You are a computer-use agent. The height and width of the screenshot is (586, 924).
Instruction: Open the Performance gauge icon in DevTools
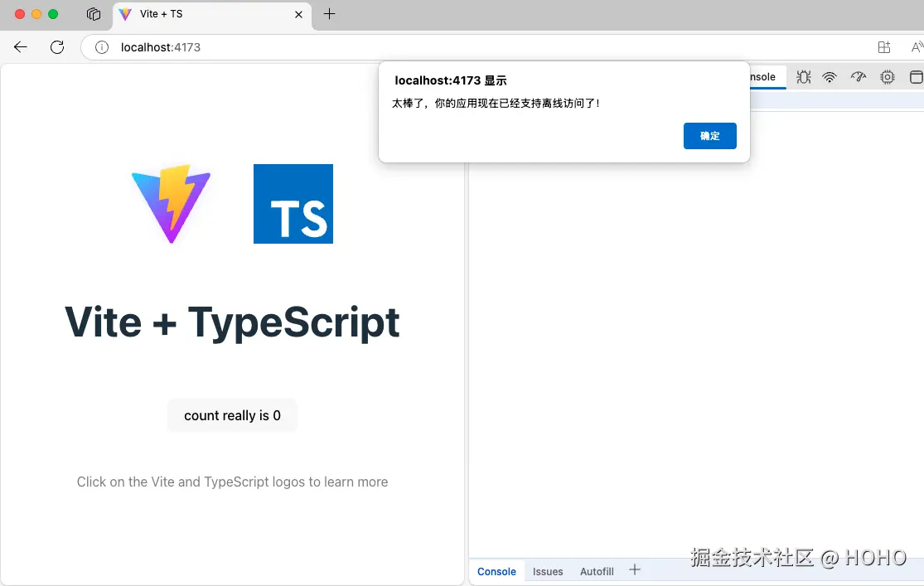pos(859,76)
